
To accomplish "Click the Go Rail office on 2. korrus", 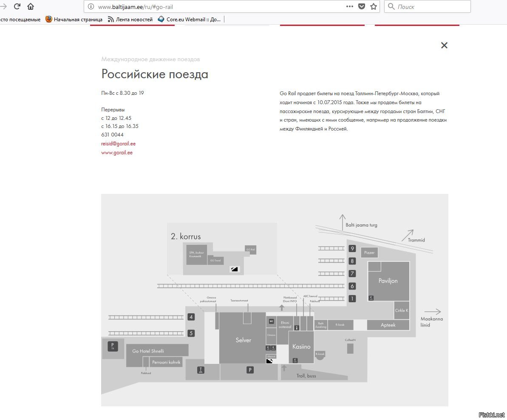I will (x=251, y=249).
